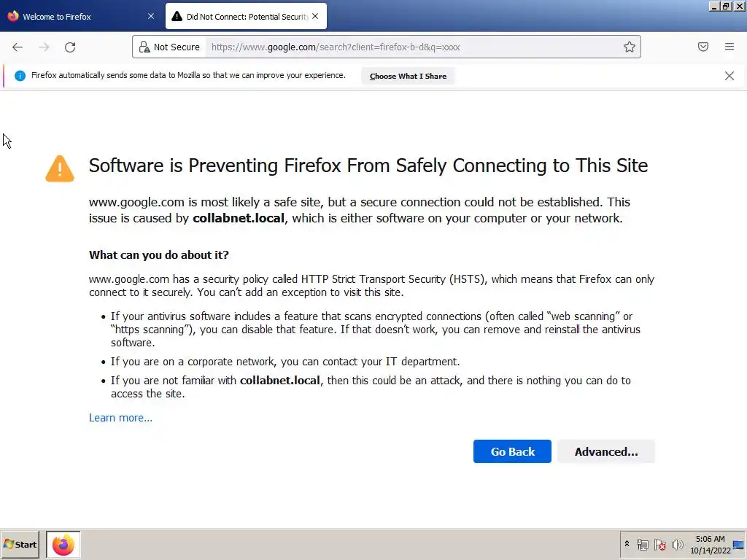Click the large orange warning triangle
The width and height of the screenshot is (747, 560).
[60, 168]
